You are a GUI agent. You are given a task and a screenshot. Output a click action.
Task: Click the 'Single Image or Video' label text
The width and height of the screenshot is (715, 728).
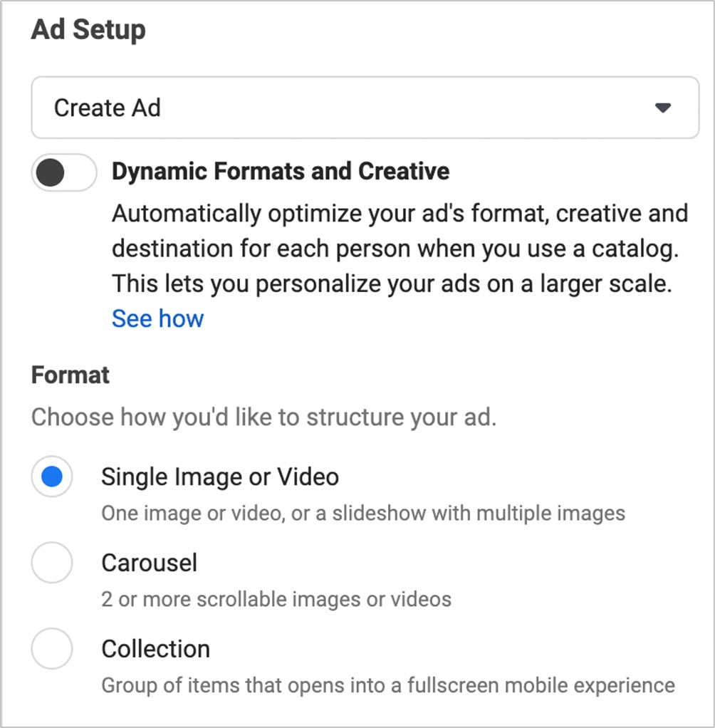click(219, 477)
